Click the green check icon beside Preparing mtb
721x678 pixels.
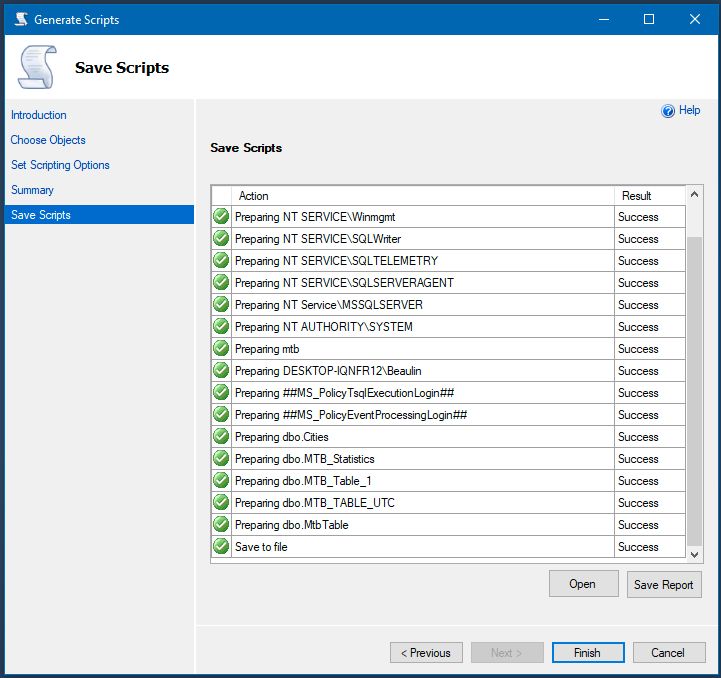221,348
